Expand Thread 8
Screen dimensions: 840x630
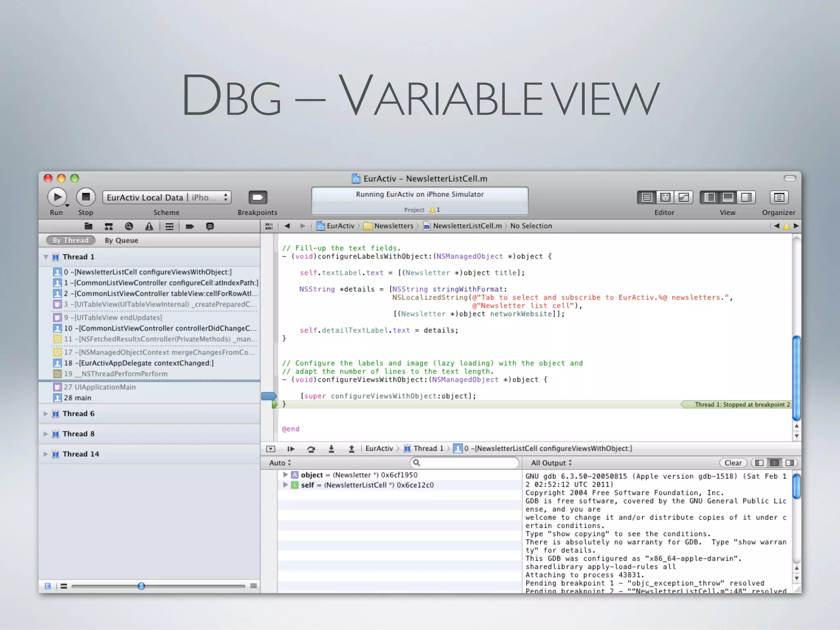point(46,434)
